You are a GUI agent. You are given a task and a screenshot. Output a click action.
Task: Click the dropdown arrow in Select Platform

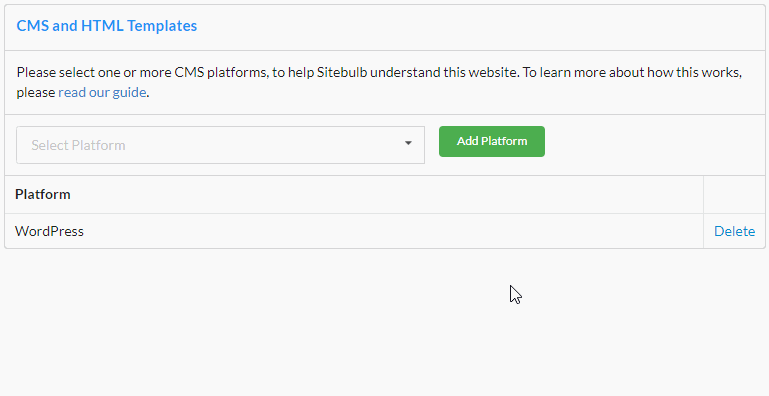click(408, 143)
